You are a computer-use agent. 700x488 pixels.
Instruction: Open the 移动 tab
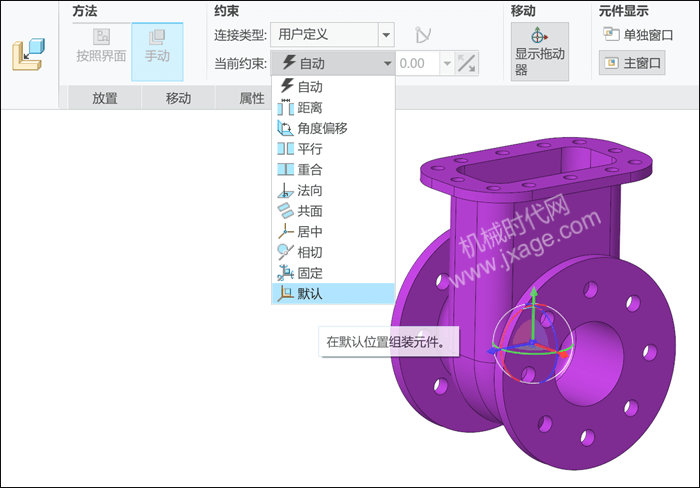(x=178, y=98)
